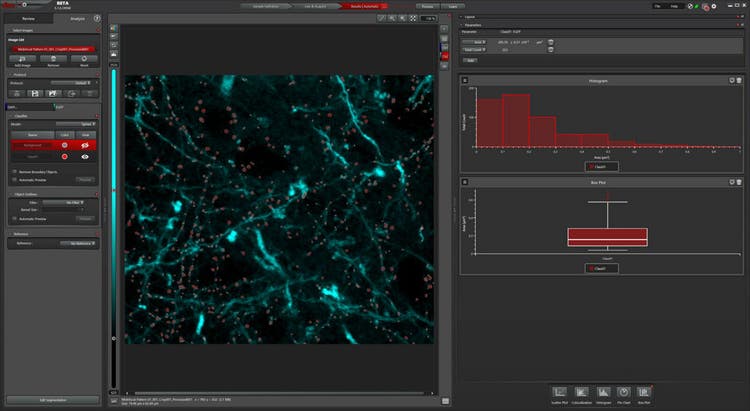Click Preview button in Object Outlines

point(85,219)
